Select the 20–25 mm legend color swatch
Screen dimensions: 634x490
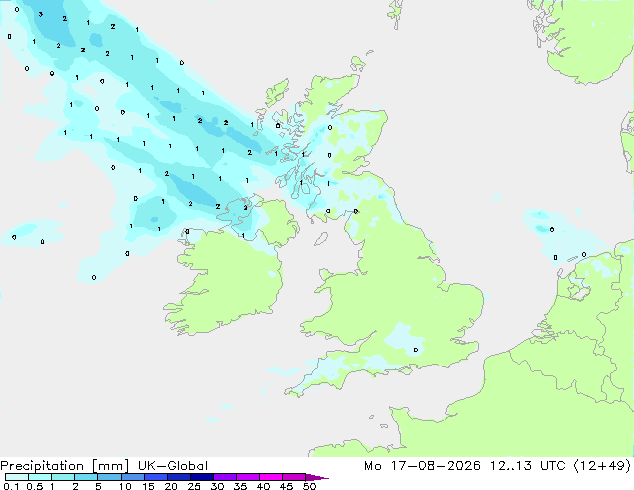(179, 477)
